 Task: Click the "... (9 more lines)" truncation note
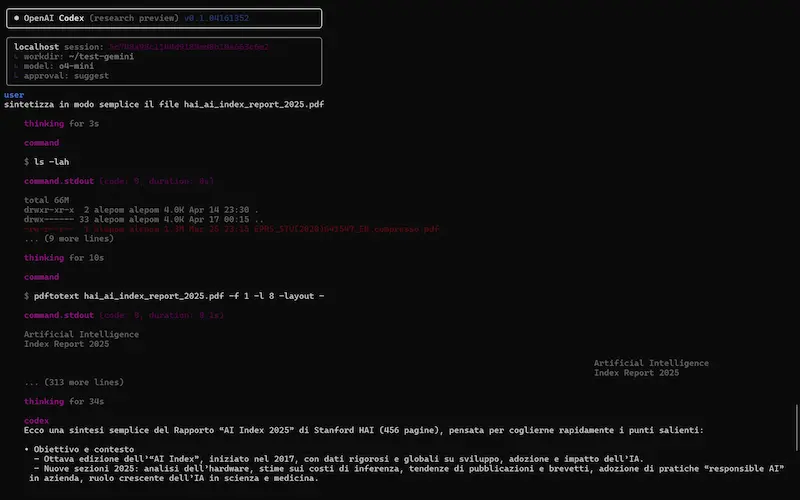click(x=69, y=238)
